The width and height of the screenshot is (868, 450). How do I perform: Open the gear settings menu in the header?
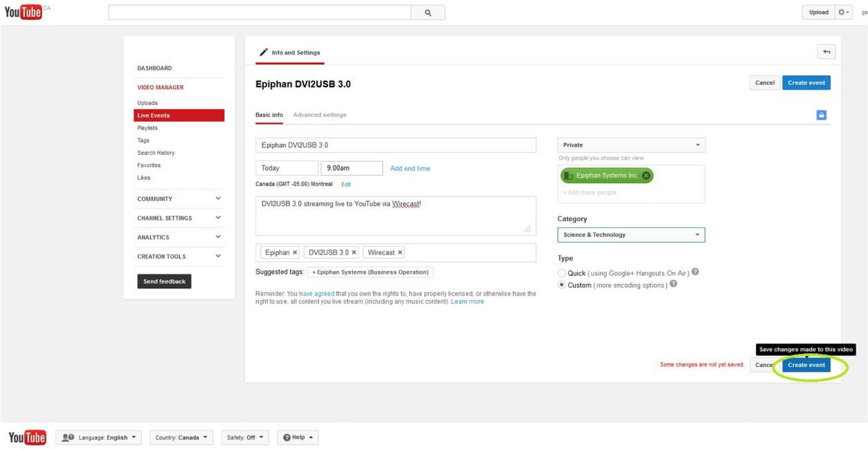[844, 12]
